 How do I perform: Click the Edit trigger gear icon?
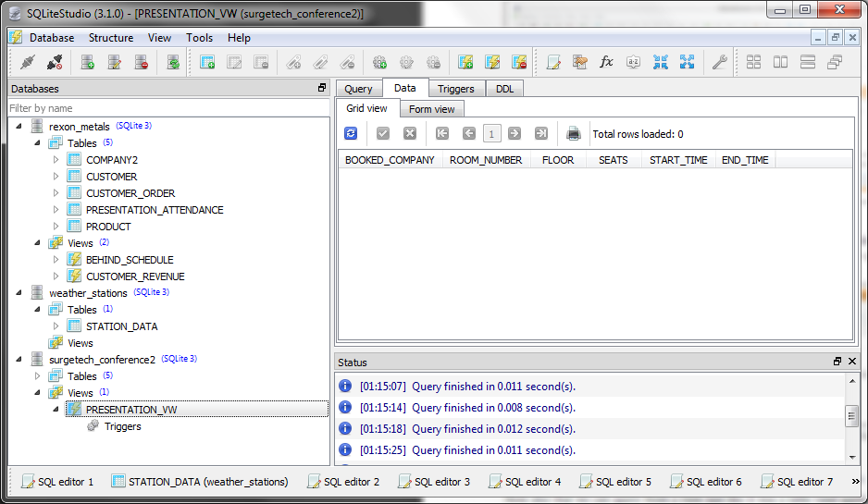407,62
